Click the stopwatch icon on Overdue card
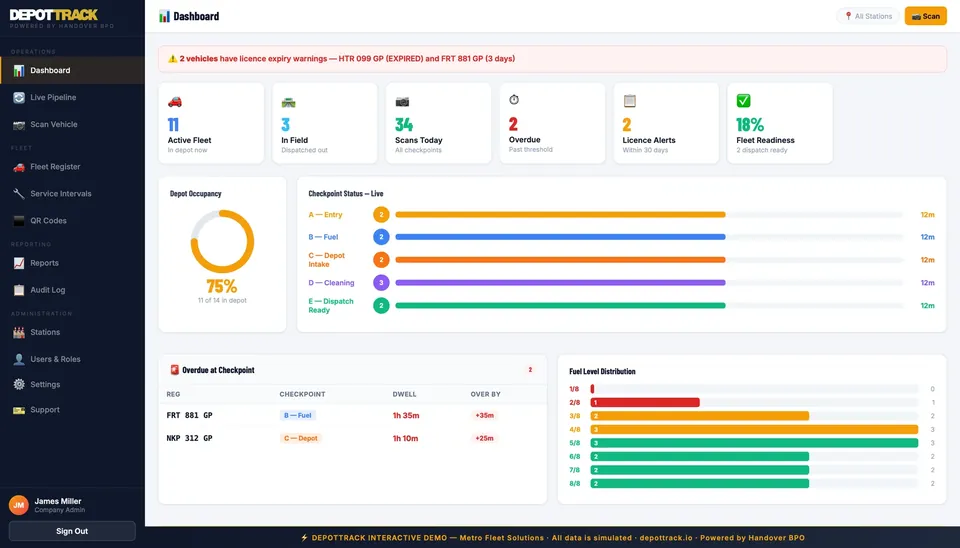960x548 pixels. tap(514, 99)
